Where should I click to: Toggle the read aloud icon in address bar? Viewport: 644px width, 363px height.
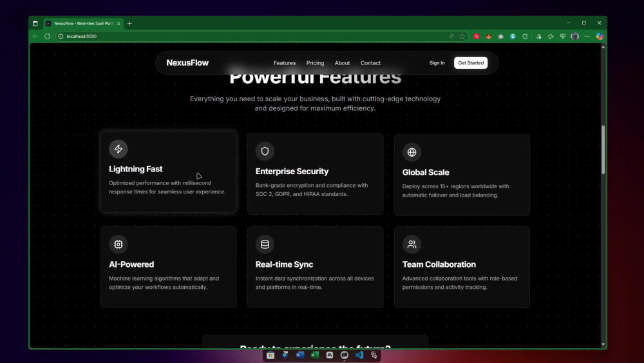[x=451, y=36]
